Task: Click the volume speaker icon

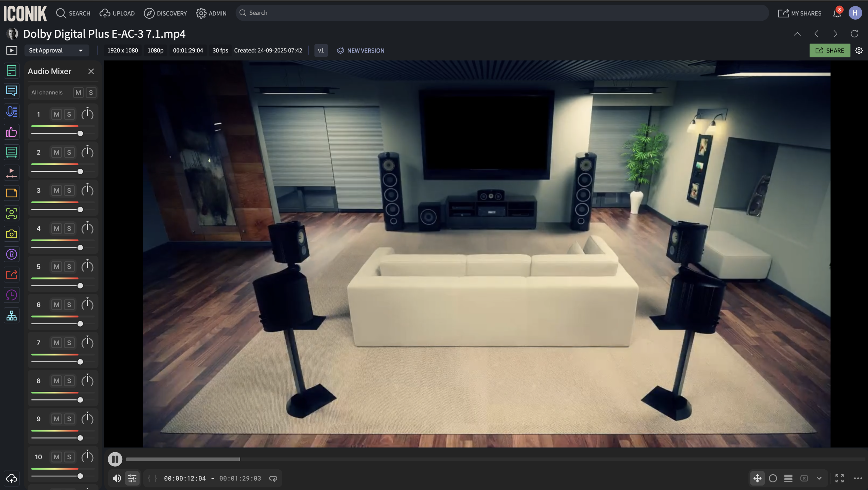Action: (x=117, y=478)
